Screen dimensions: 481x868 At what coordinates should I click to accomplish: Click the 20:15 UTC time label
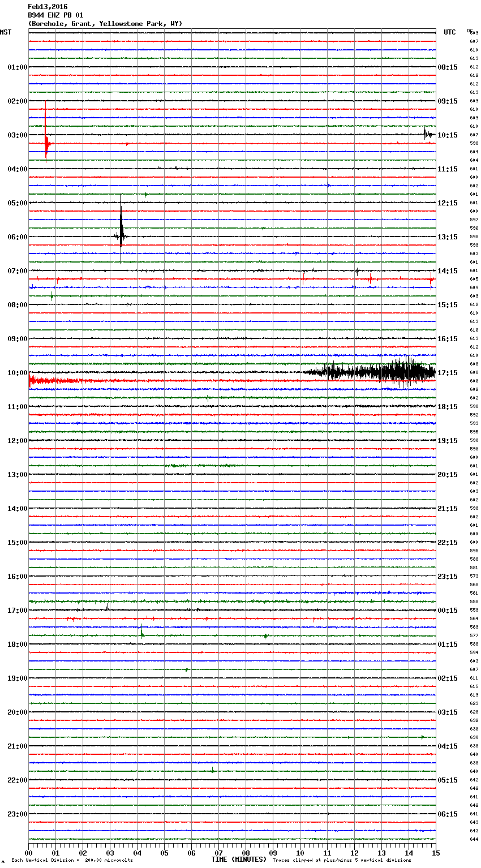448,475
